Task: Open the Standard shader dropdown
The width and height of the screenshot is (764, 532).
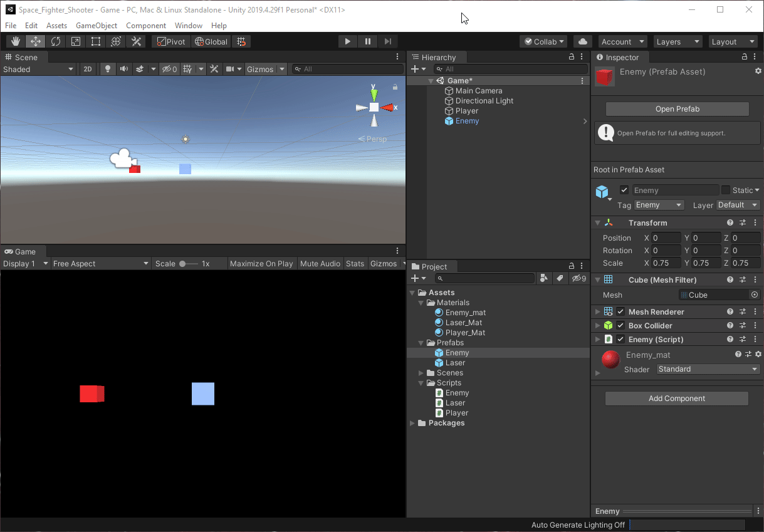Action: pyautogui.click(x=708, y=369)
